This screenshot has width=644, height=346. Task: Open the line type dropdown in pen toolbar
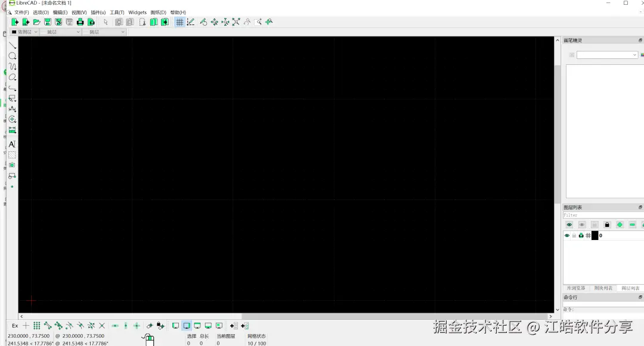tap(104, 32)
